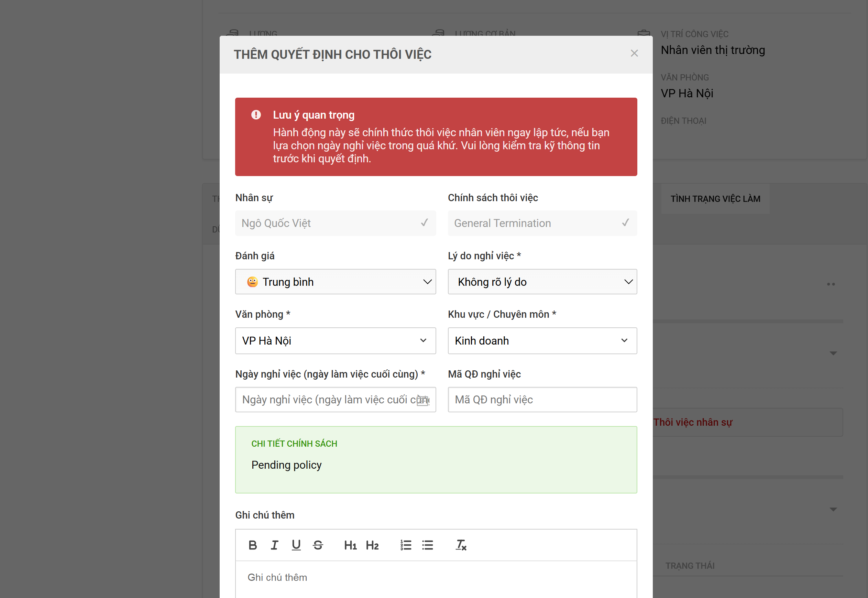The height and width of the screenshot is (598, 868).
Task: Open the Lý do nghỉ việc dropdown
Action: 542,282
